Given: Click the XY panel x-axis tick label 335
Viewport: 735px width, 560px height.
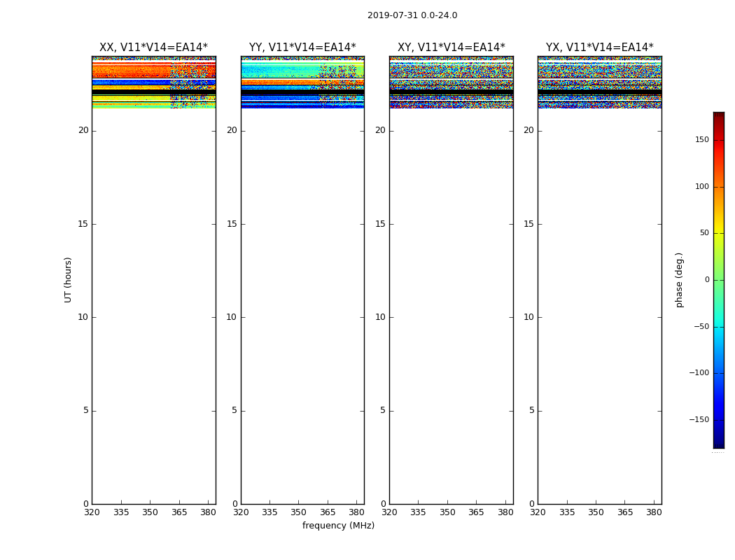Looking at the screenshot, I should coord(418,512).
